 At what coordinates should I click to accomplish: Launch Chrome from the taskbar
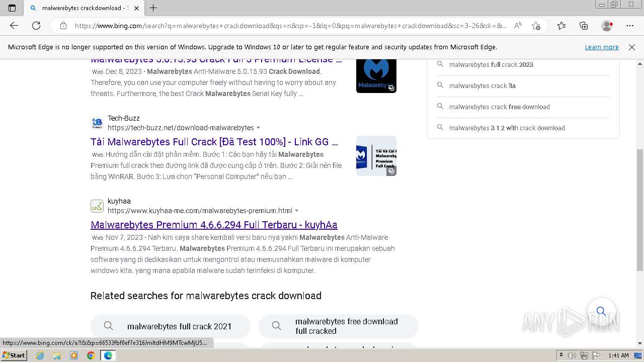tap(91, 355)
